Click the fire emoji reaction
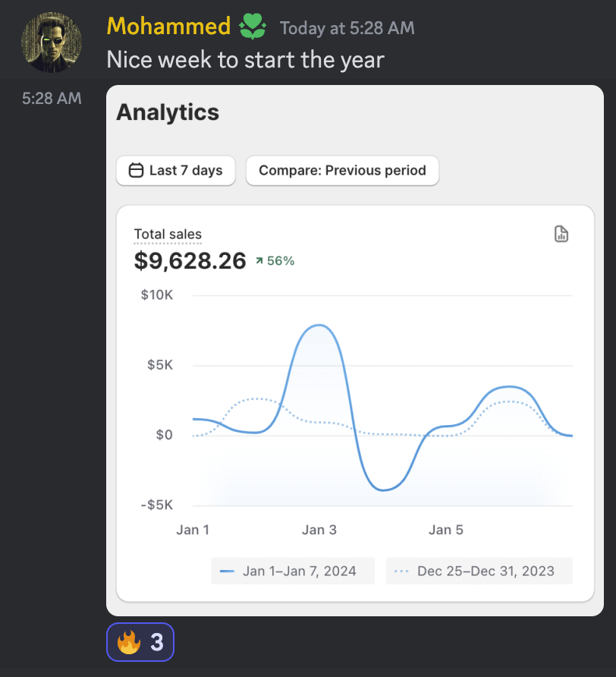The image size is (616, 677). point(129,642)
